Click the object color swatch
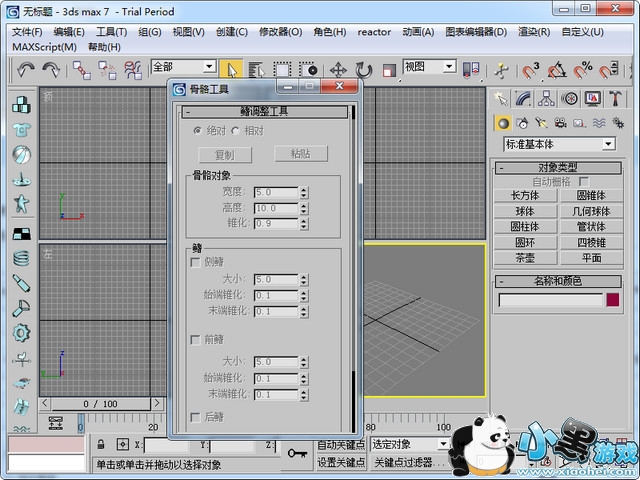This screenshot has height=480, width=640. click(612, 300)
